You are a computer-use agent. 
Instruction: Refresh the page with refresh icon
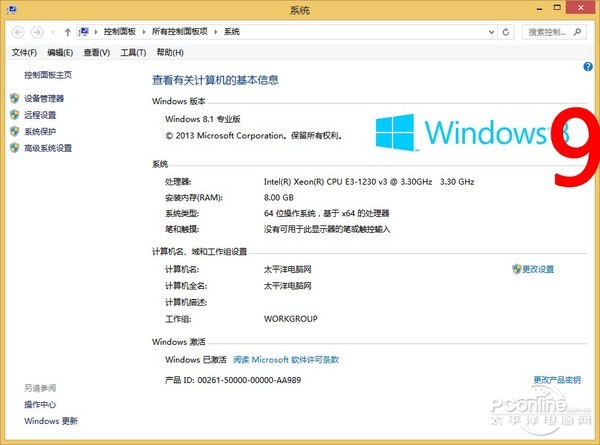coord(506,32)
